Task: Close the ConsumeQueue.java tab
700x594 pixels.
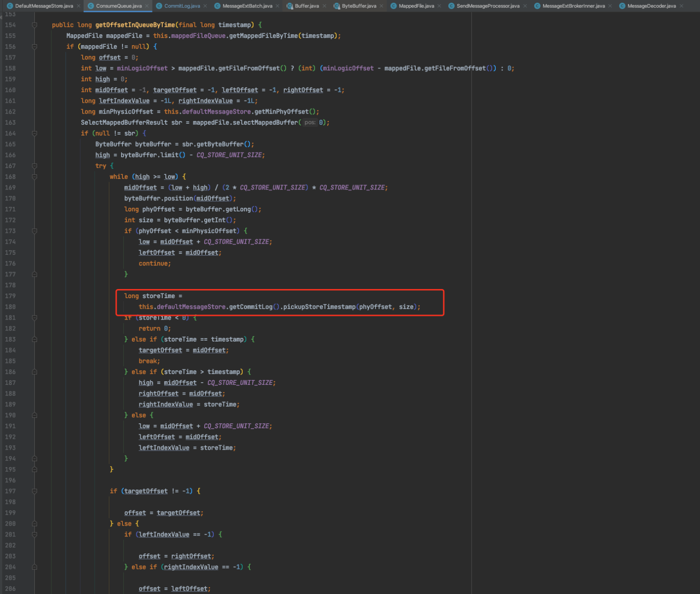Action: pos(147,6)
